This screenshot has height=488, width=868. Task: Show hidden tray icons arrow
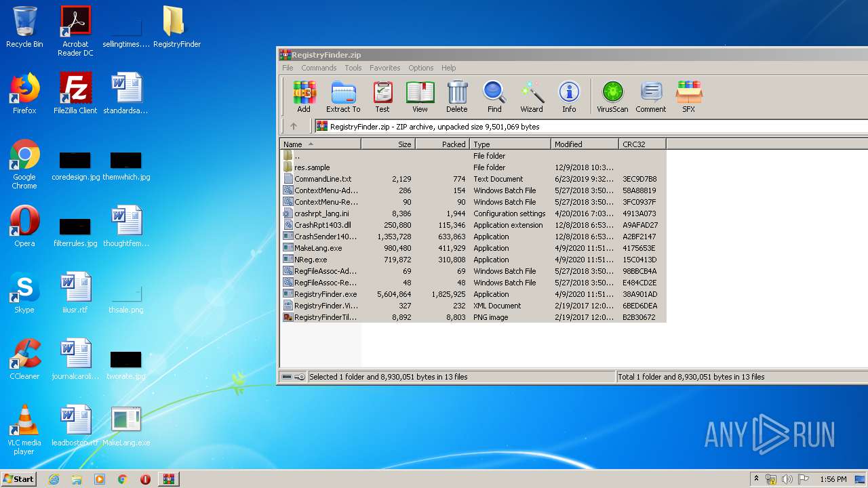click(x=756, y=479)
